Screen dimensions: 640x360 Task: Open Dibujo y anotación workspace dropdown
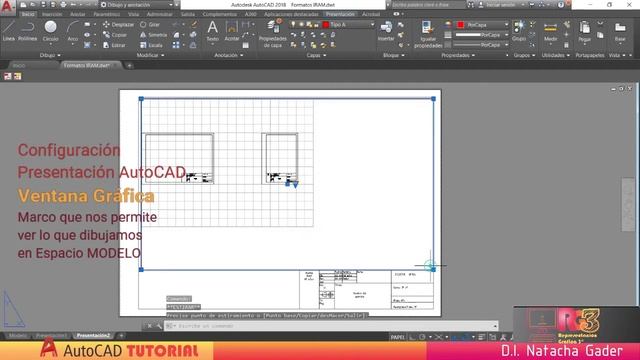click(137, 5)
